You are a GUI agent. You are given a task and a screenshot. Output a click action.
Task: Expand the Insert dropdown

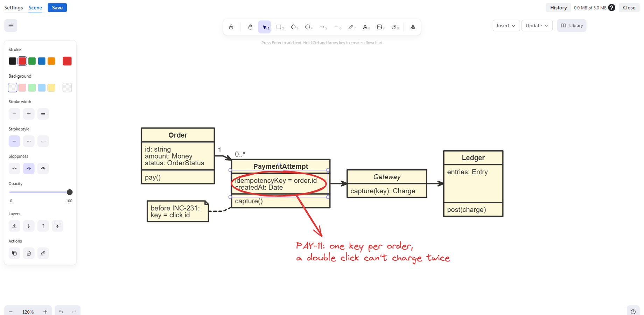[506, 26]
